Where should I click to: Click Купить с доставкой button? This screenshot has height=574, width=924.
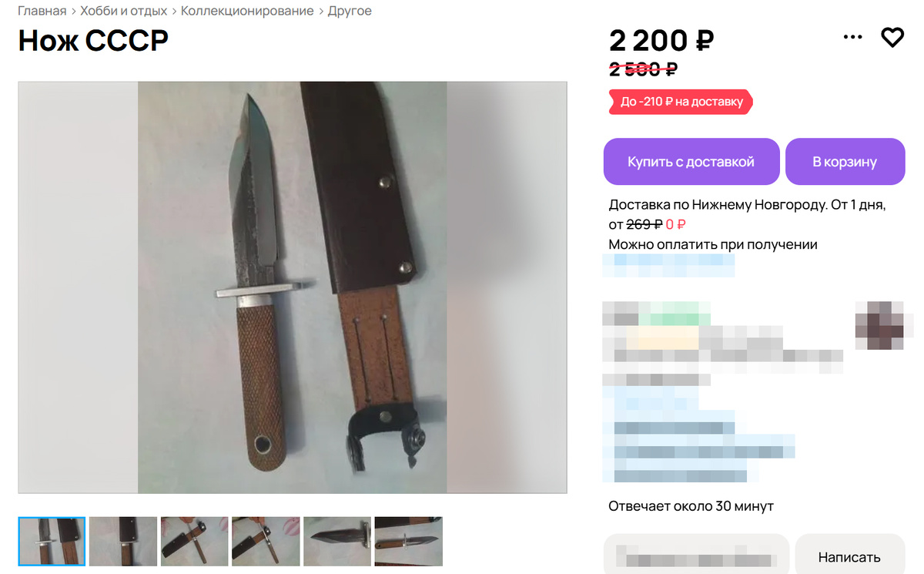(691, 162)
